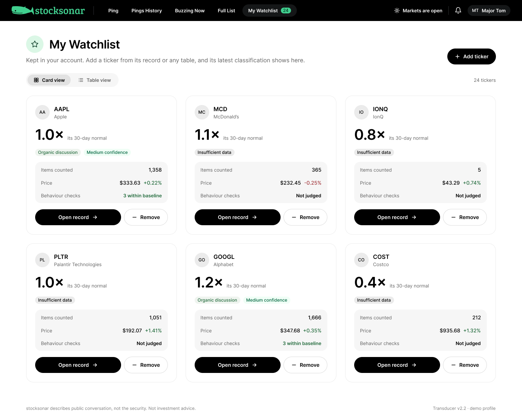Click the Medium confidence tag on GOOGL
This screenshot has height=420, width=522.
(267, 300)
